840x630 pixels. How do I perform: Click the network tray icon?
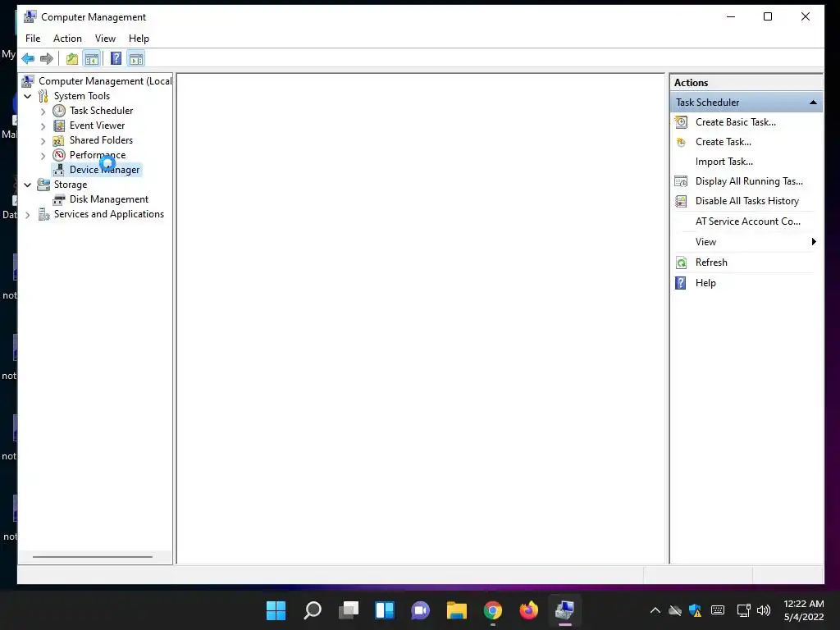pyautogui.click(x=743, y=610)
